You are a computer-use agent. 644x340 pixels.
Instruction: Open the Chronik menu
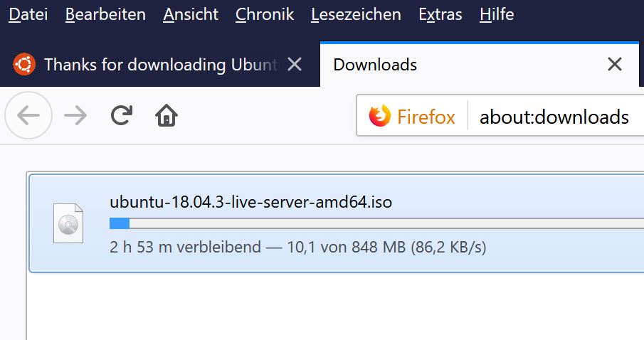pos(265,15)
